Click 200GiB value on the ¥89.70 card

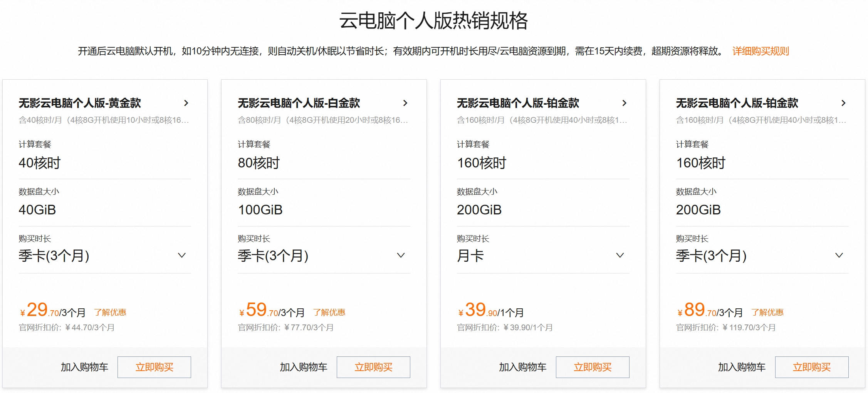(x=698, y=210)
